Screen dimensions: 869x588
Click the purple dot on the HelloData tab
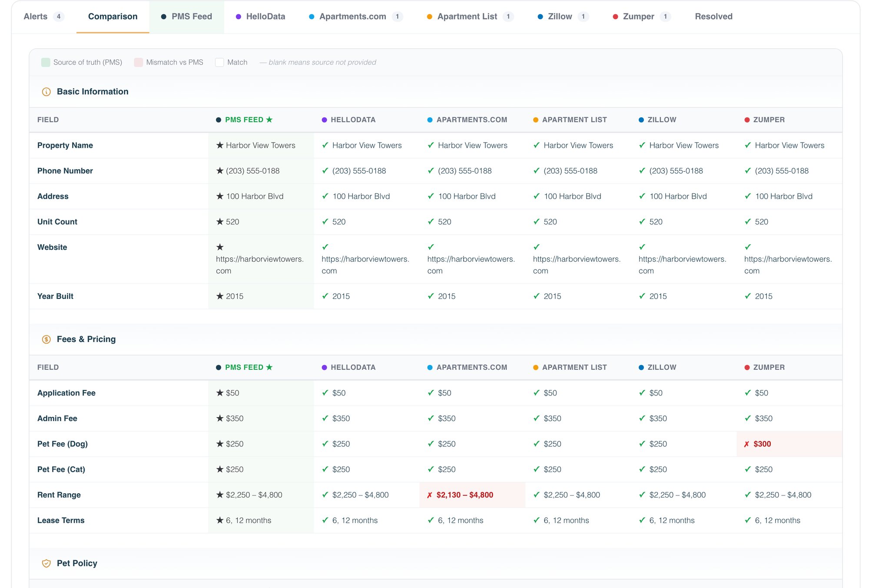[x=239, y=17]
